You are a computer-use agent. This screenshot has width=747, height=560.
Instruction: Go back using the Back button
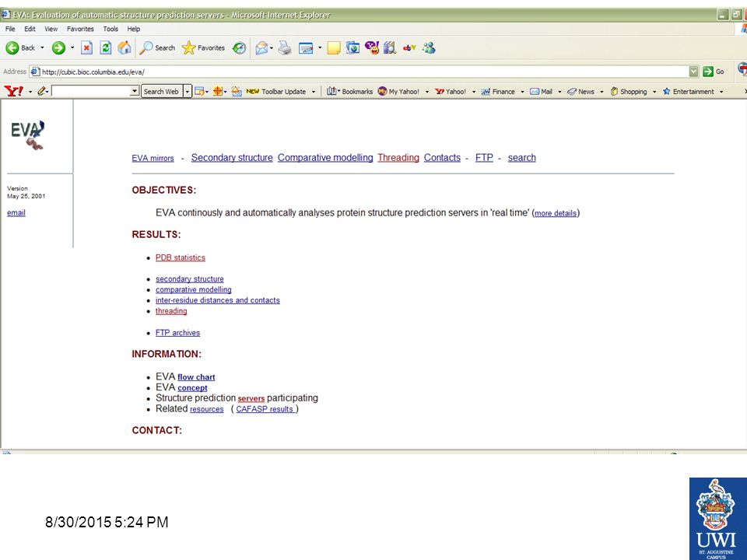coord(20,47)
